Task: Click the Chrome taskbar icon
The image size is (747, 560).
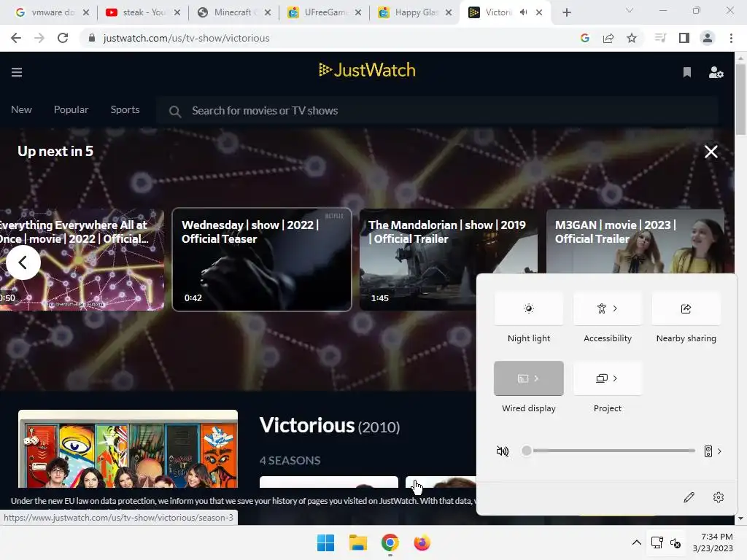Action: pos(390,542)
